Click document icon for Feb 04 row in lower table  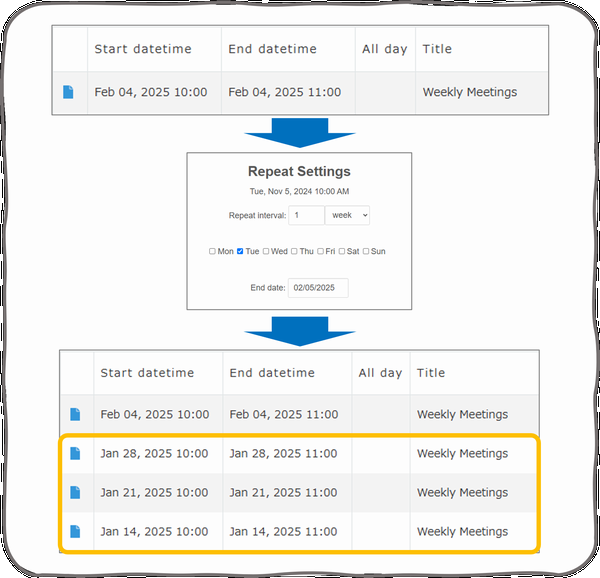coord(75,414)
